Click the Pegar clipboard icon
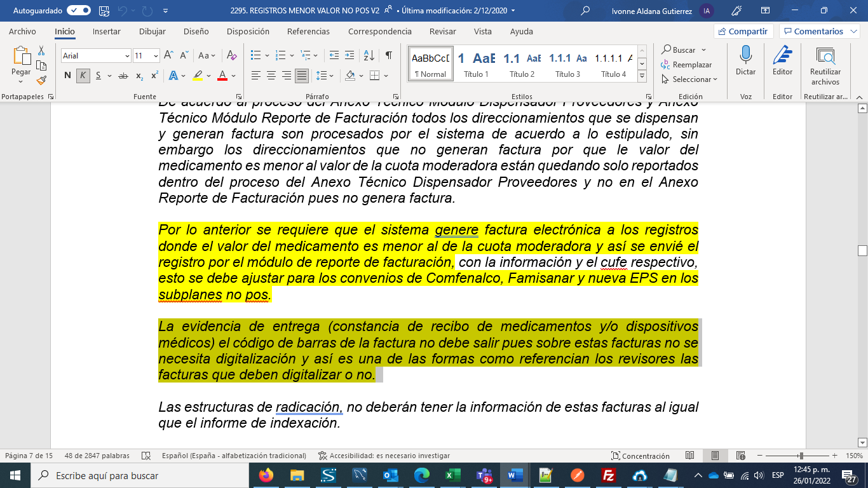868x488 pixels. tap(21, 55)
